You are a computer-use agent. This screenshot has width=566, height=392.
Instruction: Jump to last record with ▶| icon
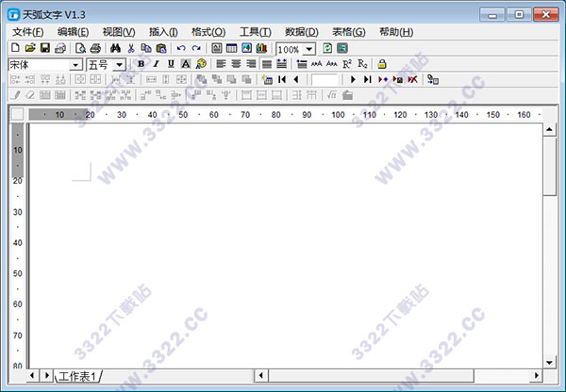[x=368, y=79]
